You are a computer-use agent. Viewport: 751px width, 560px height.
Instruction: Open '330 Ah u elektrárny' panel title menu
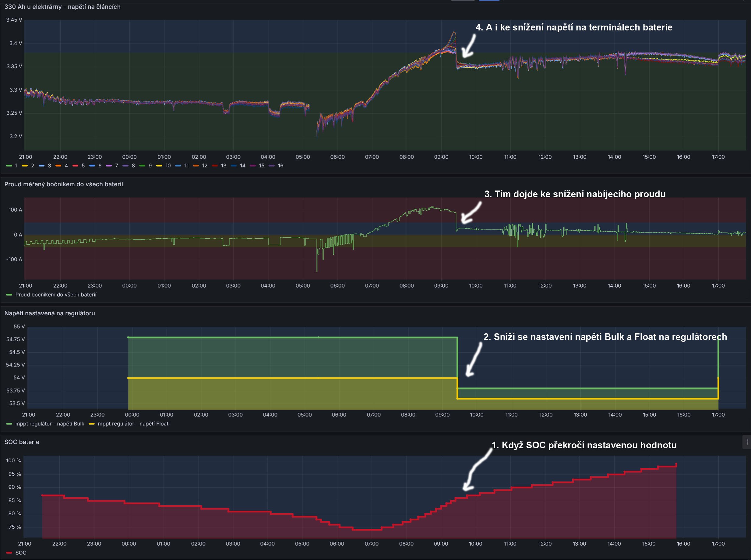click(62, 7)
